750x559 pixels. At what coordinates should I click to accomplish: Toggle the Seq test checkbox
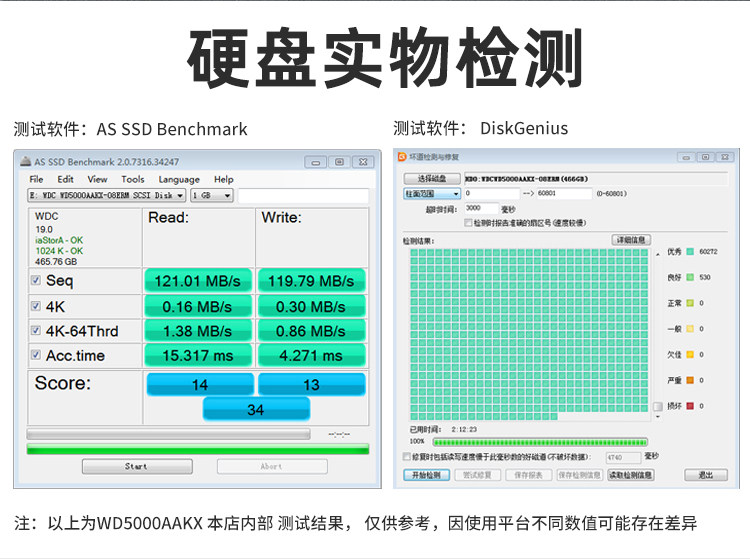coord(35,280)
